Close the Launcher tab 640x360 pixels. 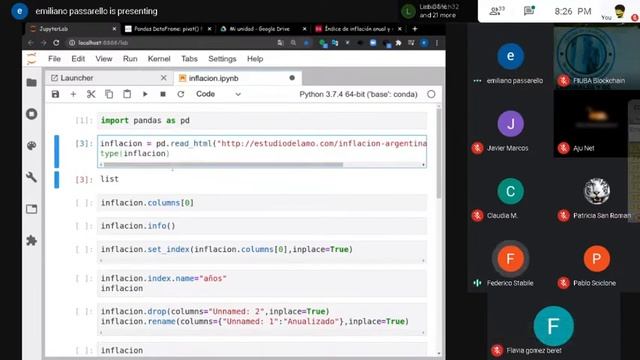click(x=164, y=78)
